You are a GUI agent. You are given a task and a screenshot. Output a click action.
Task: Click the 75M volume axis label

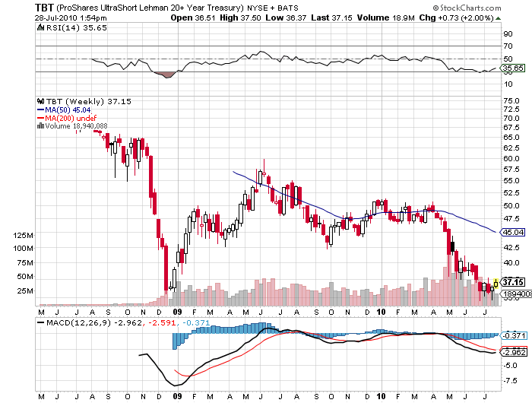tap(25, 263)
